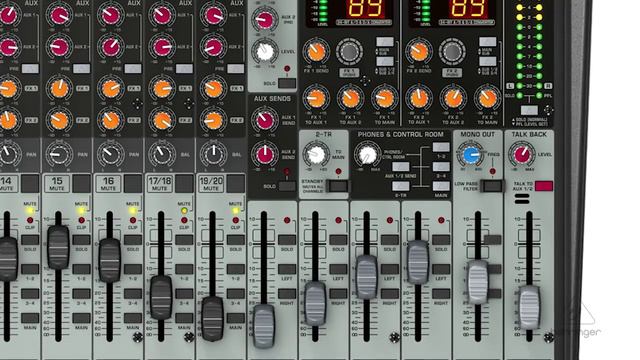Viewport: 640px width, 360px height.
Task: Click the AUX 1 SEND master knob
Action: tap(265, 120)
